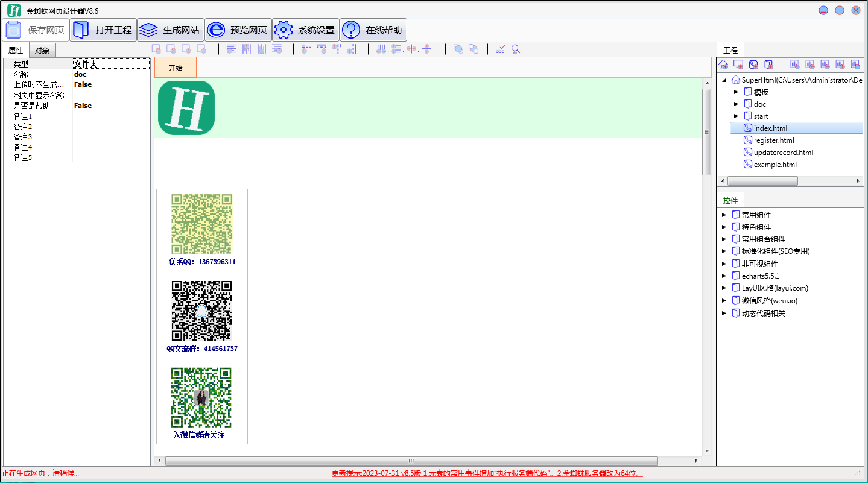Click the center vertically icon

click(426, 49)
